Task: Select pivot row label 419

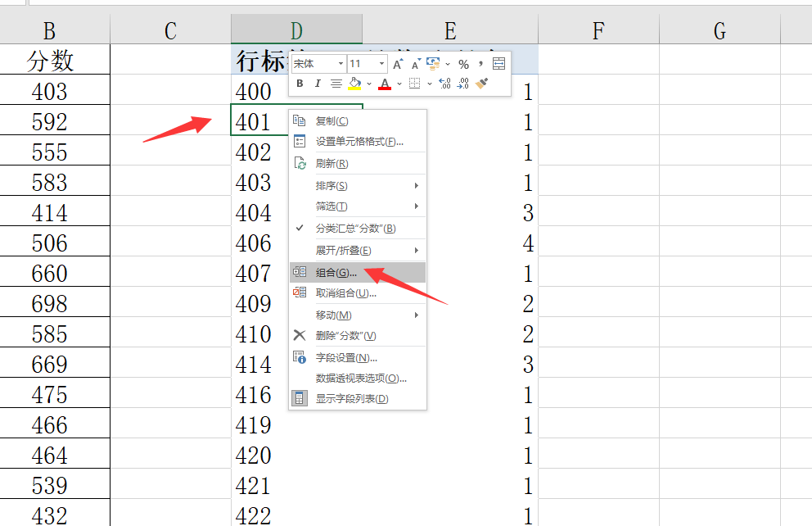Action: (x=296, y=424)
